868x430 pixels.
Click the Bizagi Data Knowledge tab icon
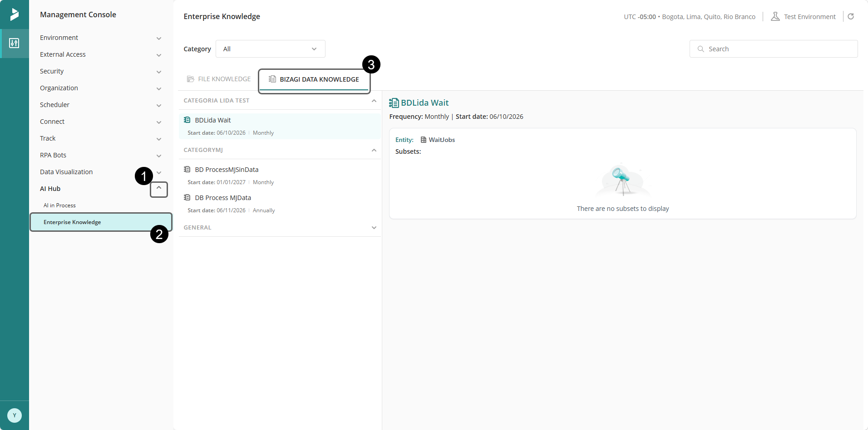[272, 79]
